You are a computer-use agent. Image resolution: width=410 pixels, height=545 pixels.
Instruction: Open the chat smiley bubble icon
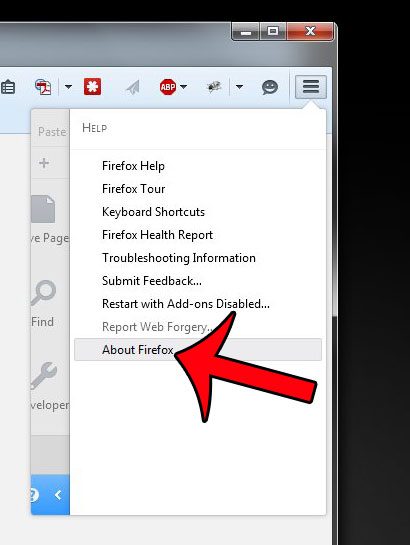270,87
